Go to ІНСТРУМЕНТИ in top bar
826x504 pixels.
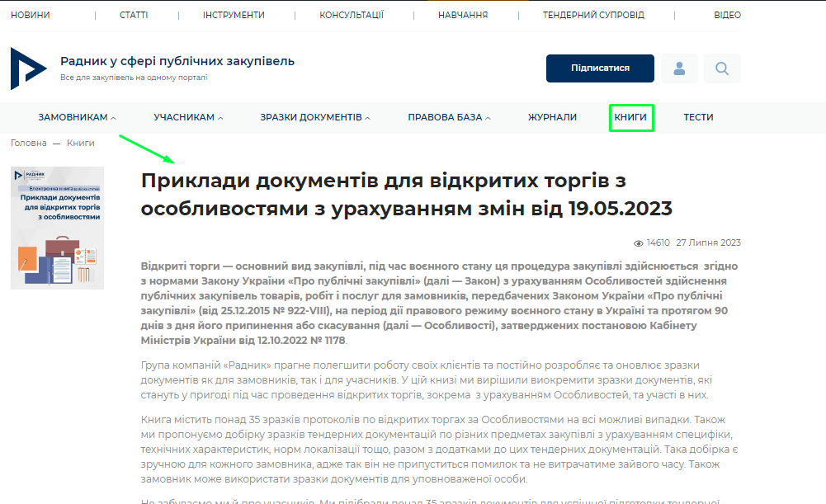[234, 15]
